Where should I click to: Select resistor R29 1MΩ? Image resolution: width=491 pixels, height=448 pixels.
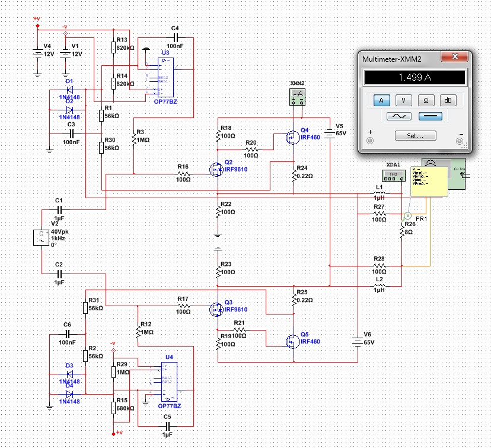tap(114, 372)
